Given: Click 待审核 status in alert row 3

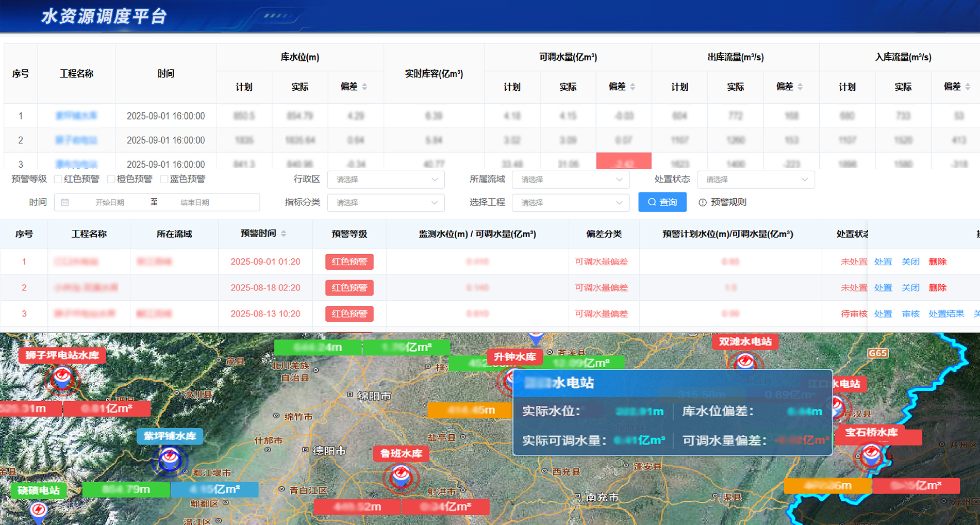Looking at the screenshot, I should [x=854, y=314].
